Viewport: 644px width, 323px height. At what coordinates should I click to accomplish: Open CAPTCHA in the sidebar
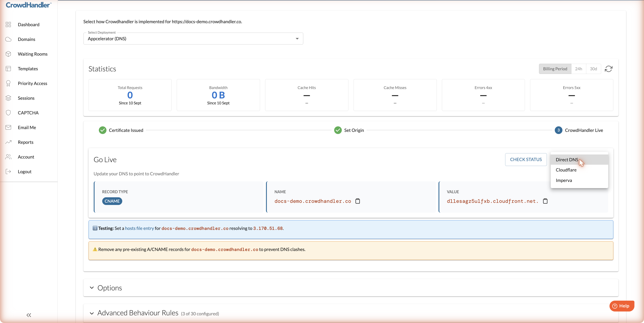point(28,113)
